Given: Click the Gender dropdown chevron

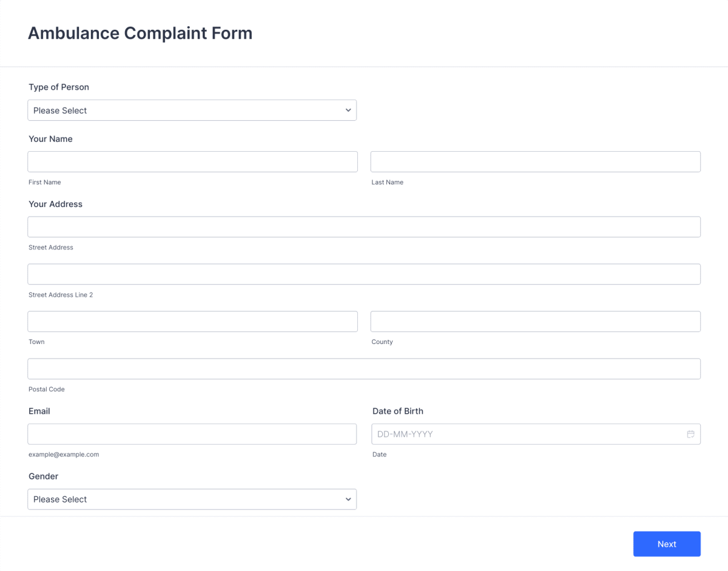Looking at the screenshot, I should click(x=348, y=499).
